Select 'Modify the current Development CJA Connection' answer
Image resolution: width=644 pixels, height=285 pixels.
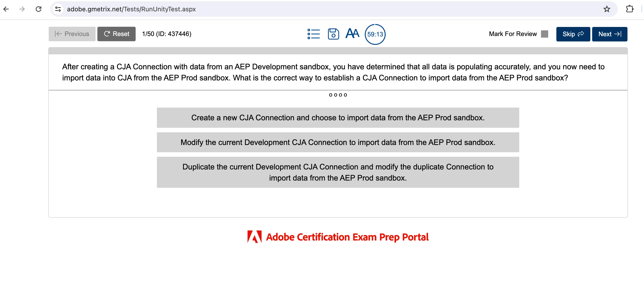point(338,142)
